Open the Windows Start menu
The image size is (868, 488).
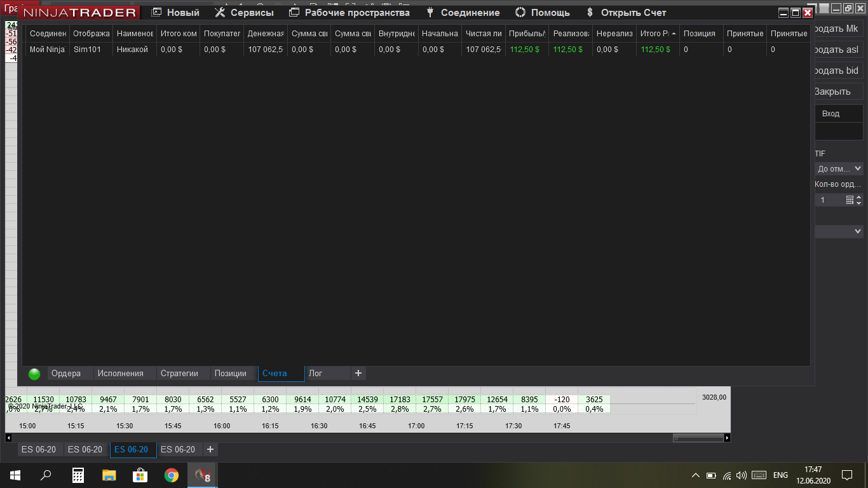tap(15, 475)
